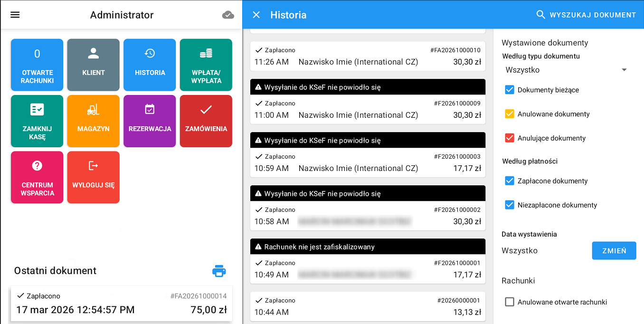Open document #F20261000009 row
Screen dimensions: 644x324
click(x=368, y=109)
